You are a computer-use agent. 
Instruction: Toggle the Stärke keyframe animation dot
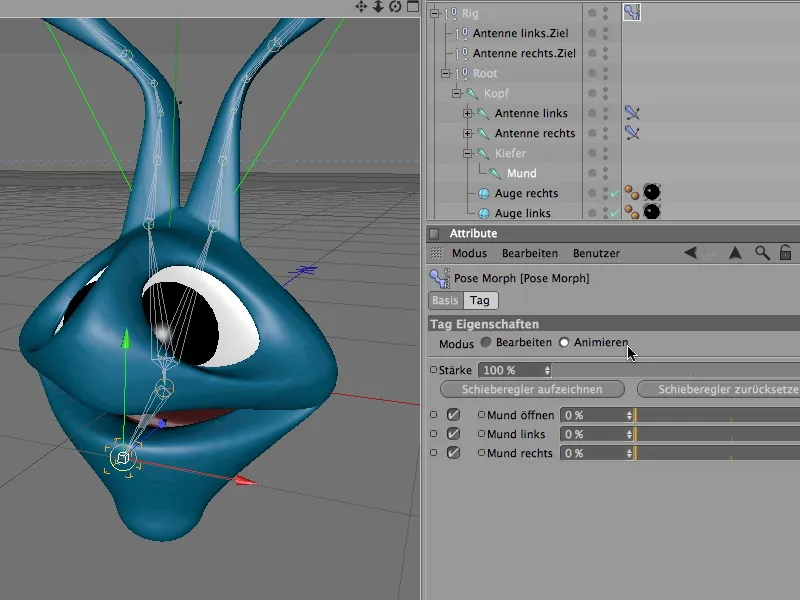tap(433, 370)
